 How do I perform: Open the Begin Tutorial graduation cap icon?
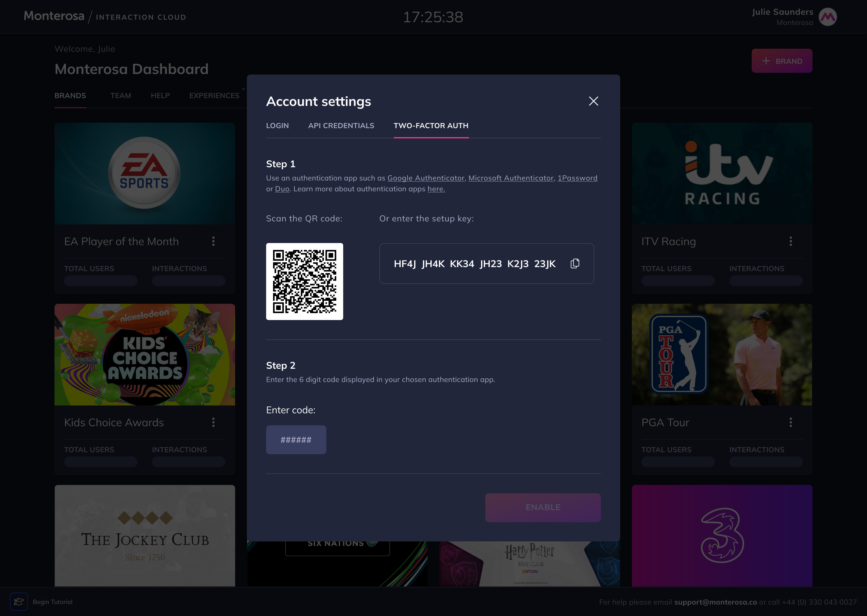coord(19,602)
